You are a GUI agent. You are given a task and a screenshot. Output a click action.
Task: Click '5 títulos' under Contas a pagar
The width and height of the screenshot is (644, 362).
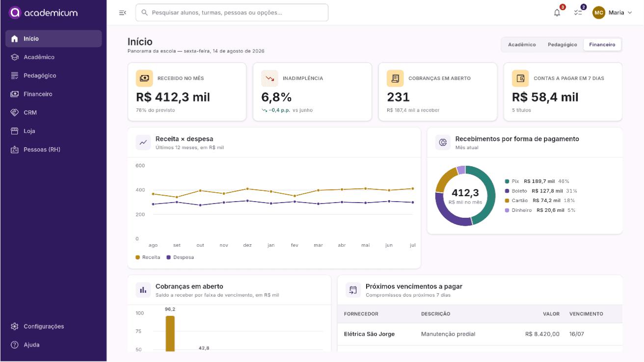tap(521, 110)
